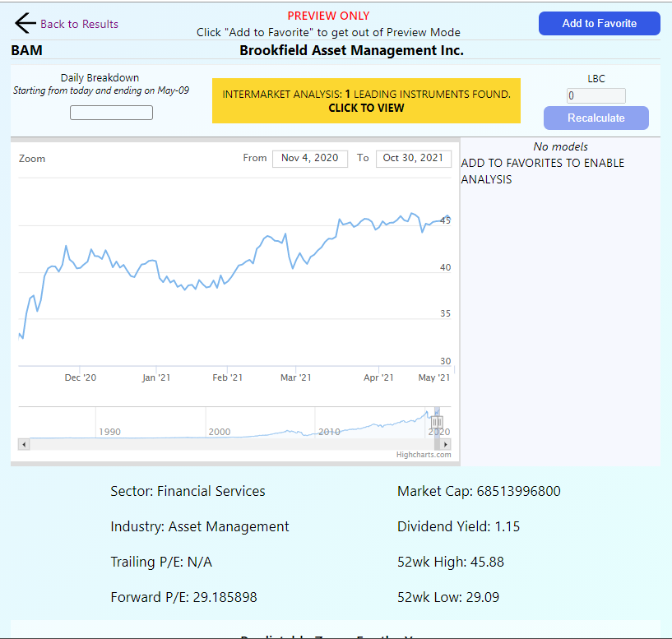Image resolution: width=672 pixels, height=639 pixels.
Task: Click the Mar '21 axis label
Action: pos(296,377)
